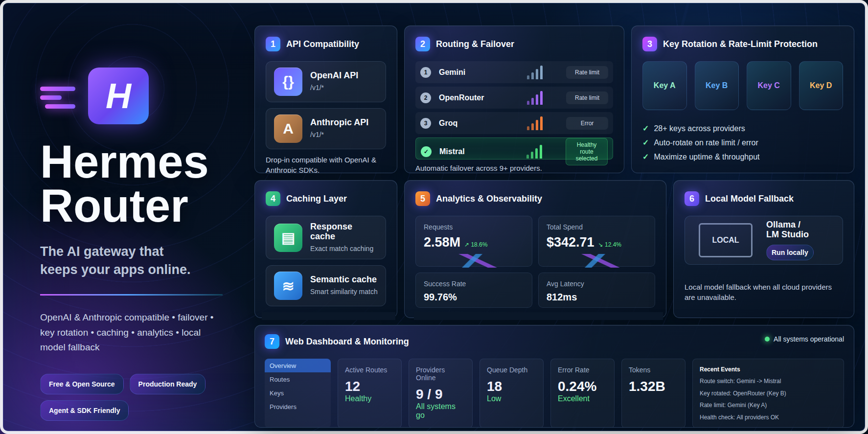Click the Production Ready badge
This screenshot has width=868, height=434.
point(167,384)
